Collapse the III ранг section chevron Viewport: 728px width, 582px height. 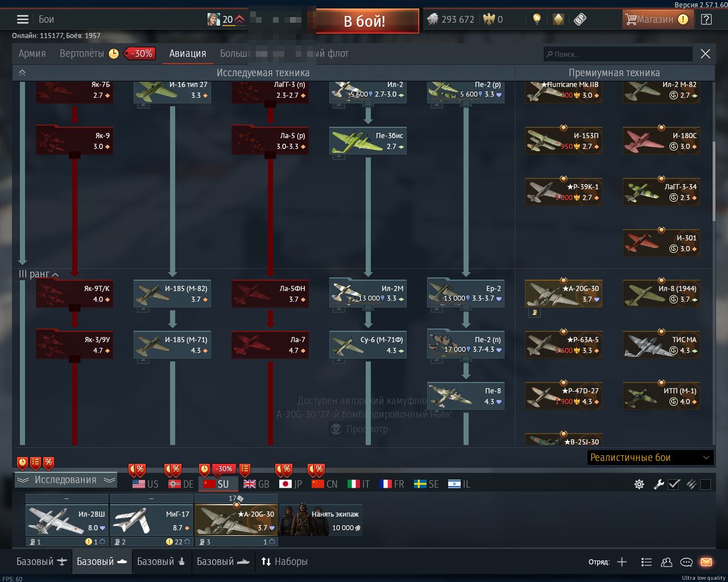pos(55,275)
